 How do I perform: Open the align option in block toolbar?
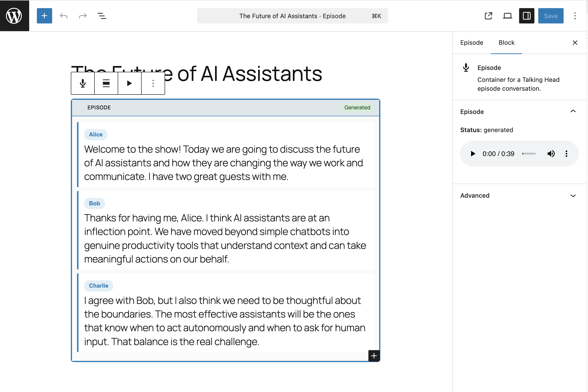pos(106,83)
